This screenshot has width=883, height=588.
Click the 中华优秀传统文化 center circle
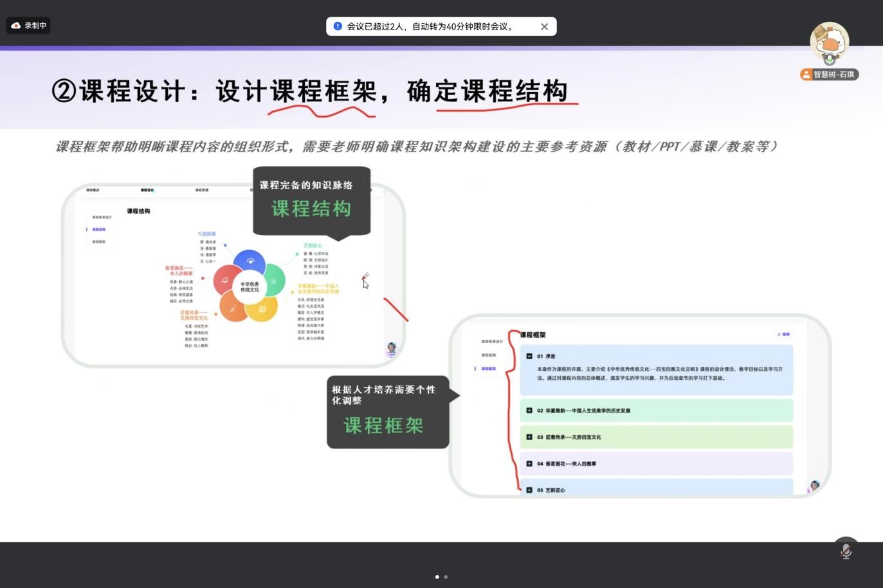[x=250, y=287]
